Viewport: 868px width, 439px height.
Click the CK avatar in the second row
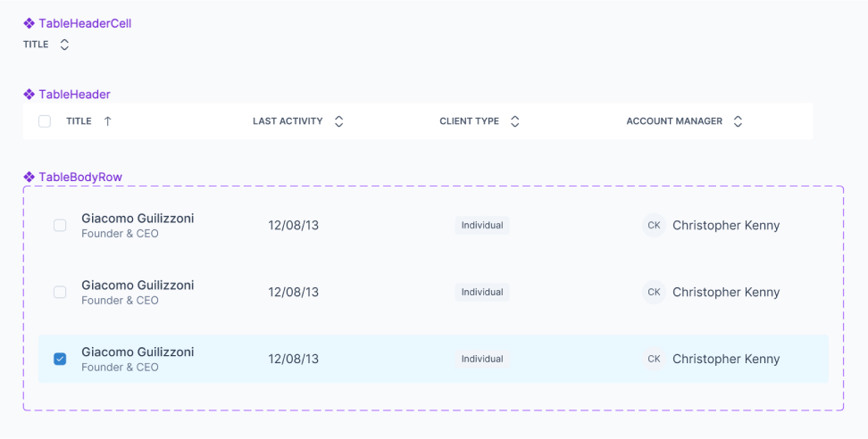(654, 293)
